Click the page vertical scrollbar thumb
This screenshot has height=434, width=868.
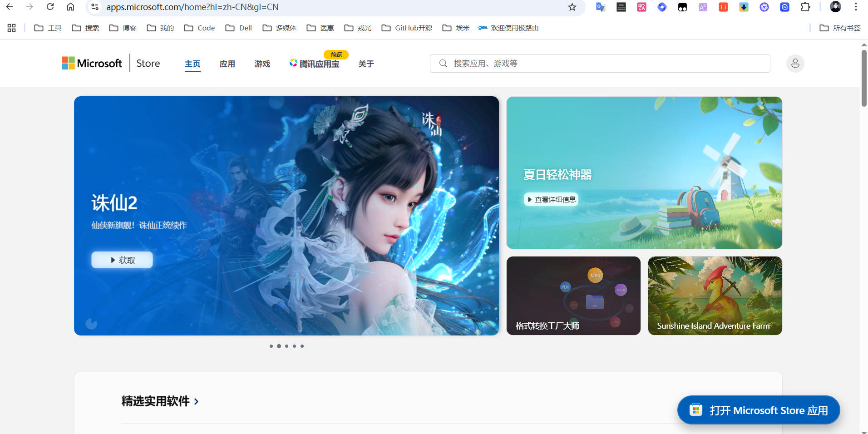[x=864, y=78]
